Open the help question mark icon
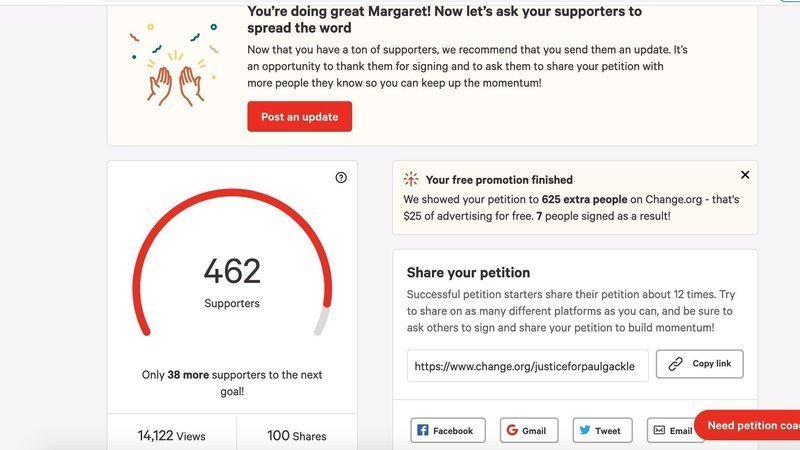 (341, 178)
